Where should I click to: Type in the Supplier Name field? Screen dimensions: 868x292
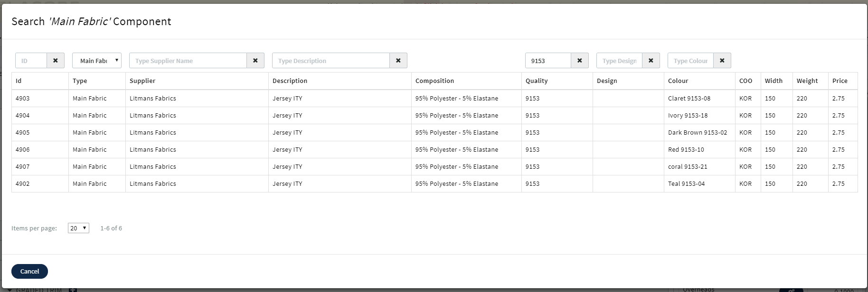pyautogui.click(x=188, y=61)
